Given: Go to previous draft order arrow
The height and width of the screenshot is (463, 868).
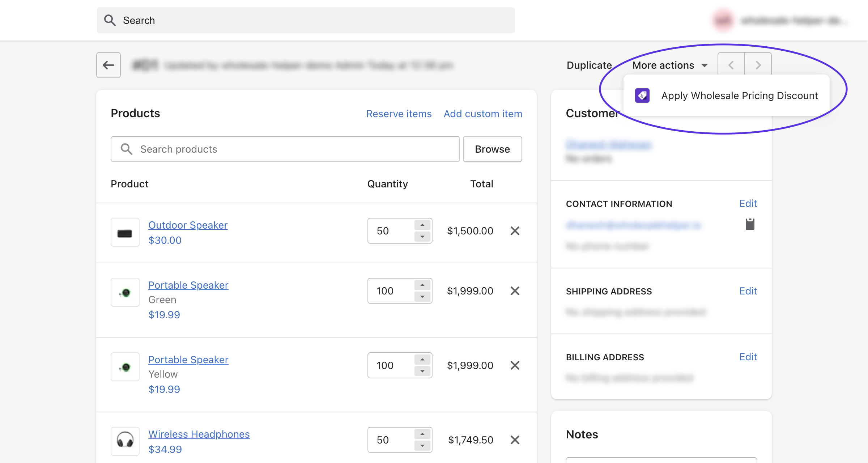Looking at the screenshot, I should click(x=731, y=65).
